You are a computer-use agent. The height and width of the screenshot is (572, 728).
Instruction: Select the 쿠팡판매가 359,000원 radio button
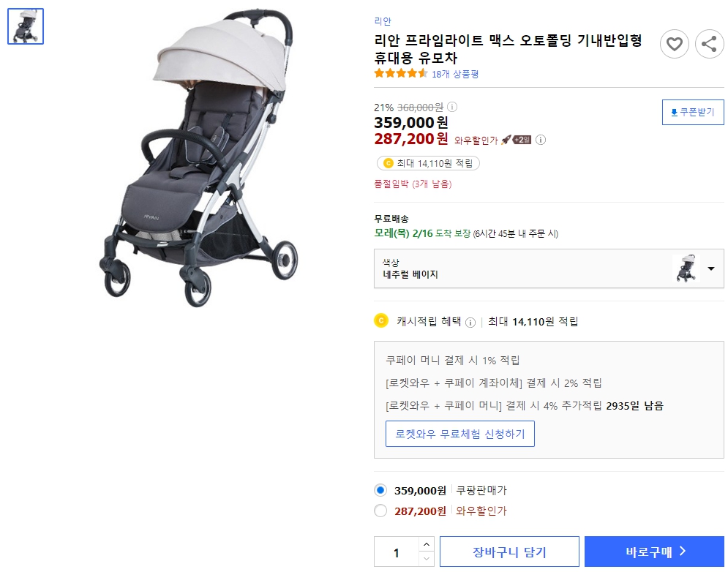(380, 490)
